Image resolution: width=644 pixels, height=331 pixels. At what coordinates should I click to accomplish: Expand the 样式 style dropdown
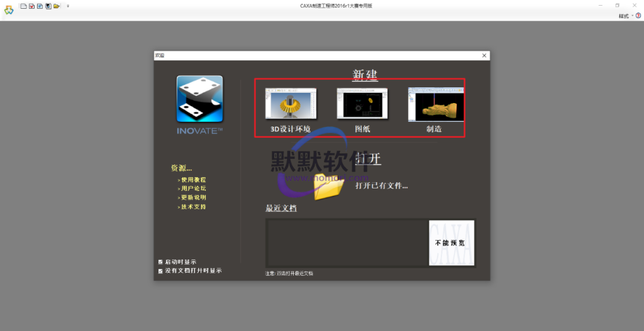pos(625,16)
